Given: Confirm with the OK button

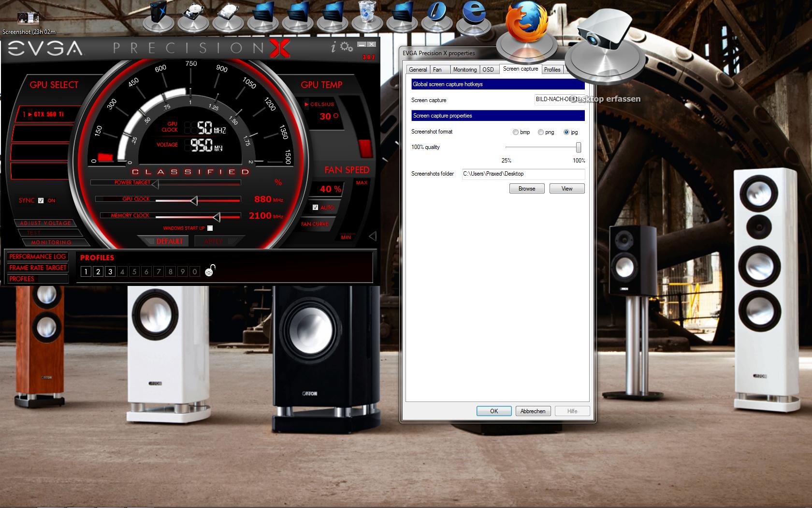Looking at the screenshot, I should (494, 411).
